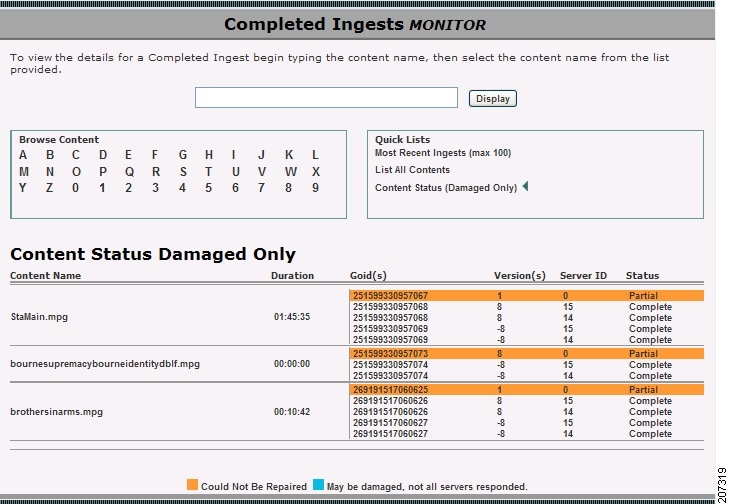Screen dimensions: 729x504
Task: Browse content starting with letter E
Action: (x=128, y=155)
